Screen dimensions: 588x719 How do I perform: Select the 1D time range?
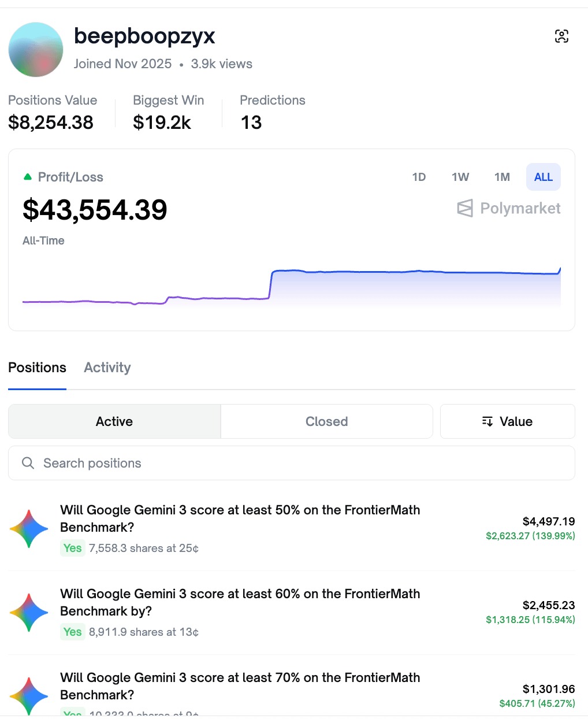click(x=419, y=177)
